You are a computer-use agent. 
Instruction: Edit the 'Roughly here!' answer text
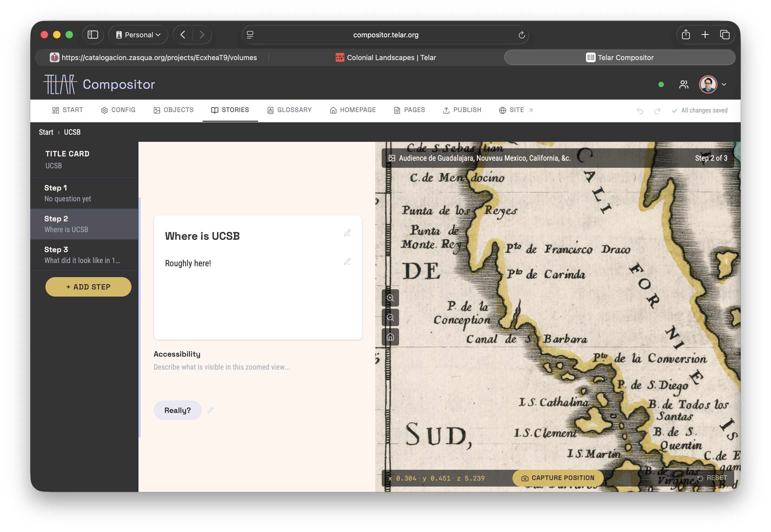(347, 261)
